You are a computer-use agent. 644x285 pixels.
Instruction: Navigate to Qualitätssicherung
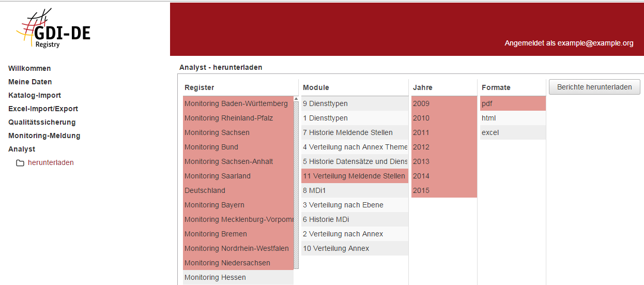[x=42, y=122]
